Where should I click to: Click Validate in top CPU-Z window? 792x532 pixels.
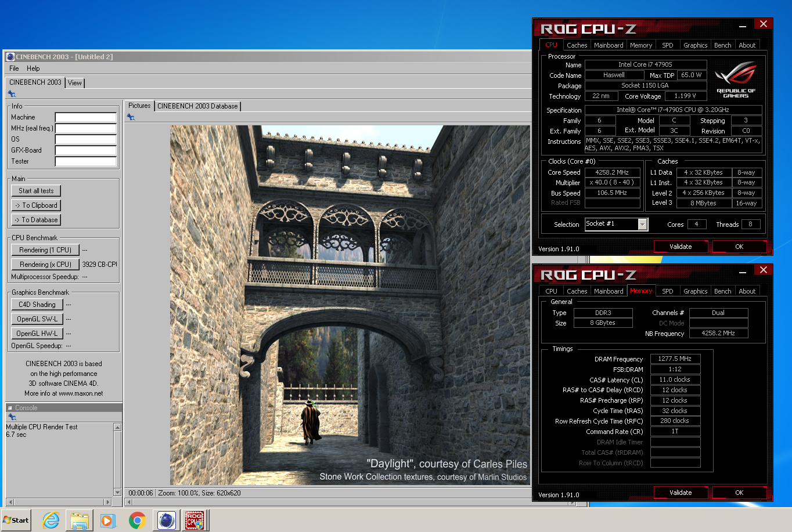point(681,247)
